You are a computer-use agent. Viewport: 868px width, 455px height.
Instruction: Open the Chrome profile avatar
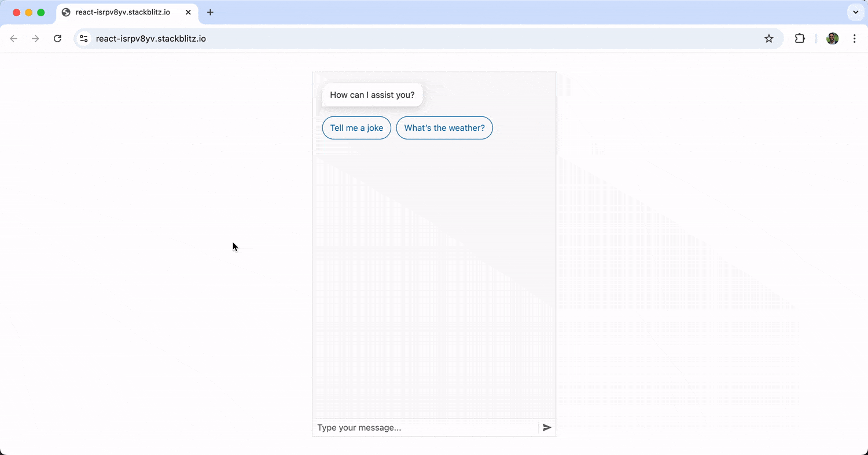tap(833, 39)
